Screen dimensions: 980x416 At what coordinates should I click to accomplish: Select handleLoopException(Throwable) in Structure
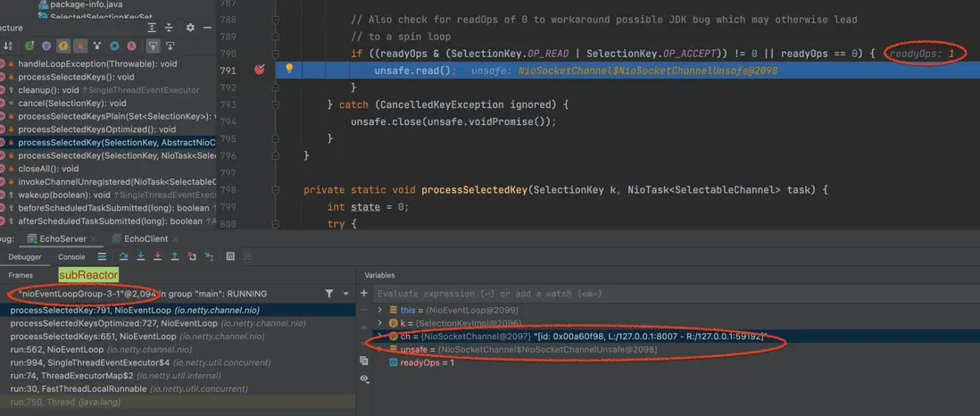coord(97,63)
